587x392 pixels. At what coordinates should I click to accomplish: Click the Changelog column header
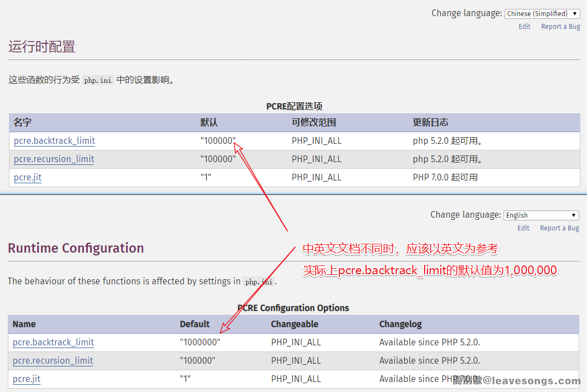click(401, 324)
